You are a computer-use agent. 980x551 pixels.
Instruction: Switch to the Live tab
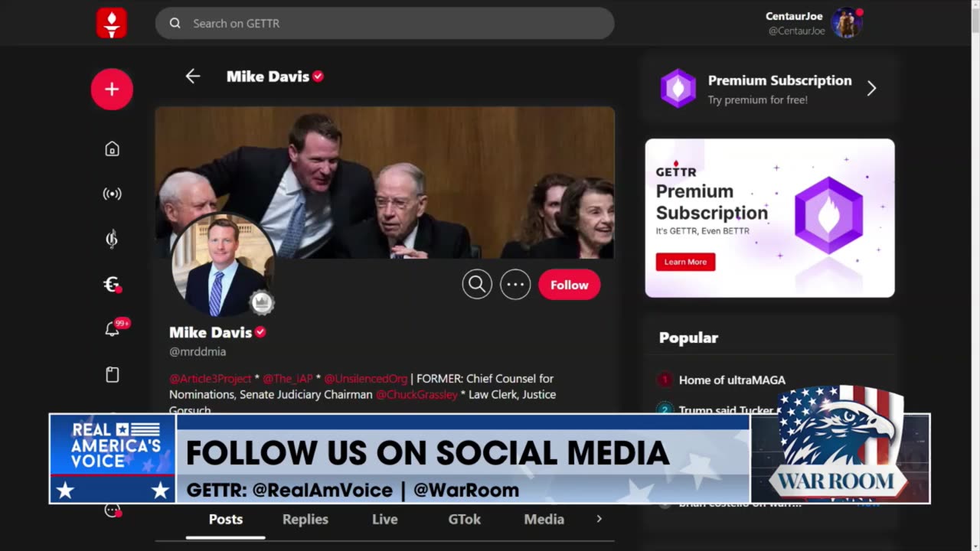click(x=385, y=520)
